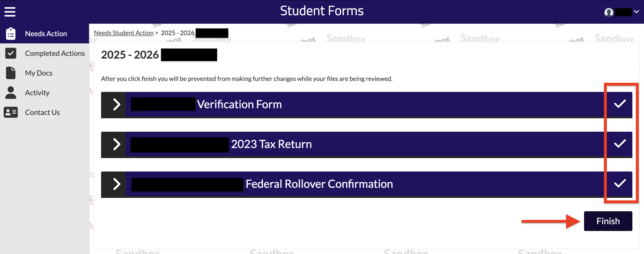The image size is (644, 254).
Task: Click the user avatar in the header
Action: [609, 12]
